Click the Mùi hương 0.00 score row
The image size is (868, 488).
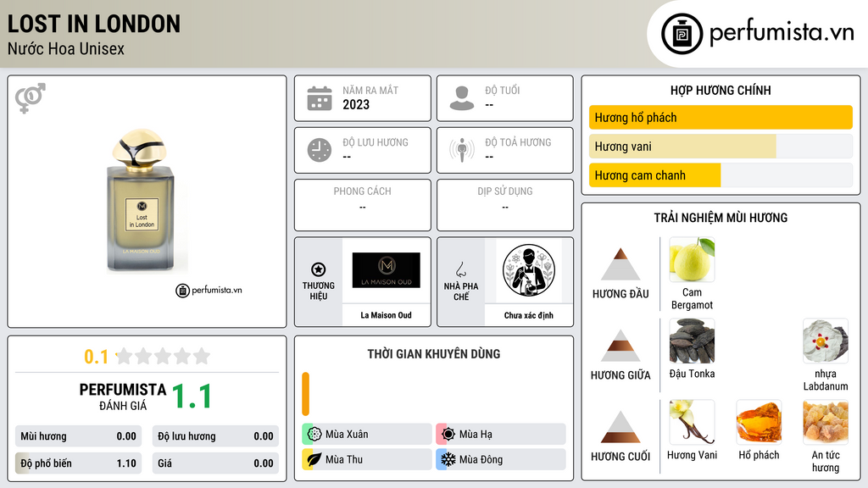point(79,436)
